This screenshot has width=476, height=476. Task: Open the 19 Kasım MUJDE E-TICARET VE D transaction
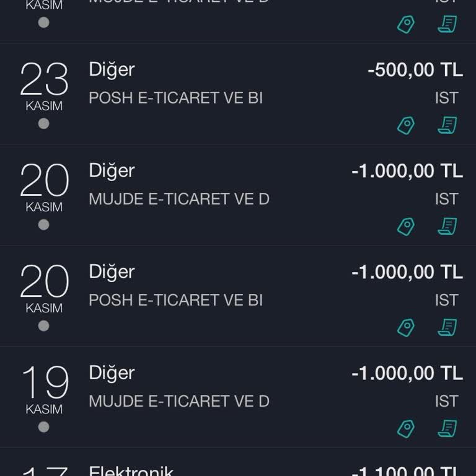tap(179, 401)
